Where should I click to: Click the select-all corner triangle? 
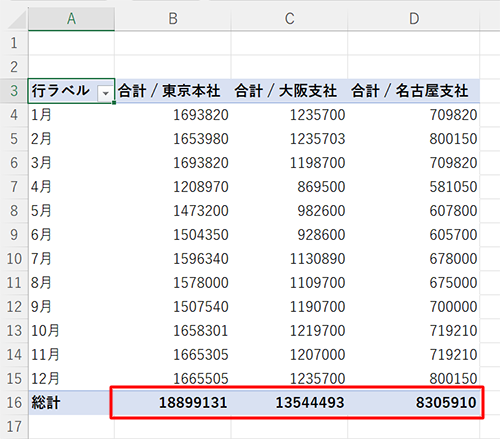(17, 20)
